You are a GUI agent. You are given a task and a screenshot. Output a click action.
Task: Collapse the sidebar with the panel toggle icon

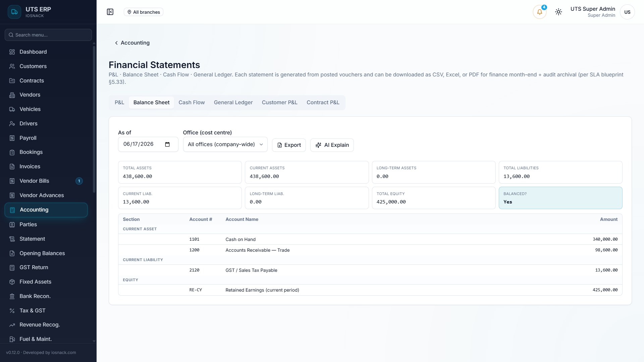click(x=110, y=12)
